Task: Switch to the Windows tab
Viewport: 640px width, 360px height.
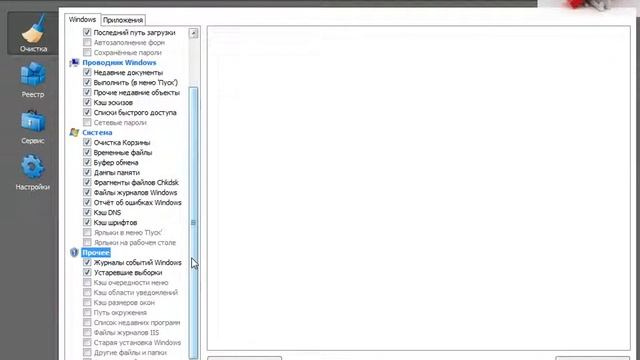Action: pyautogui.click(x=82, y=20)
